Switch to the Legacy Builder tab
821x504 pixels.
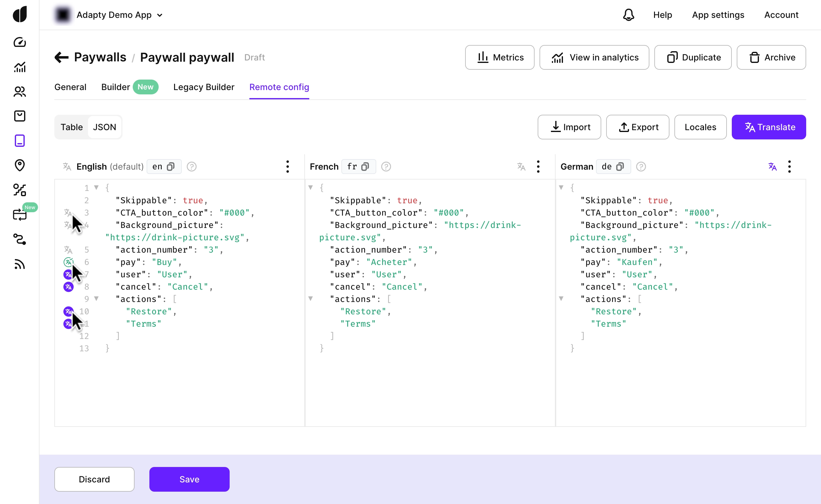pyautogui.click(x=203, y=87)
